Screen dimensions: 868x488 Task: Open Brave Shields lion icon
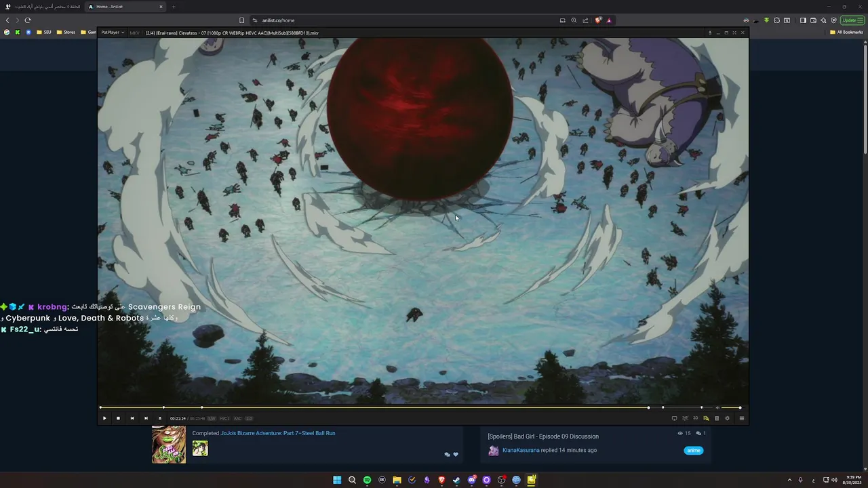point(597,20)
